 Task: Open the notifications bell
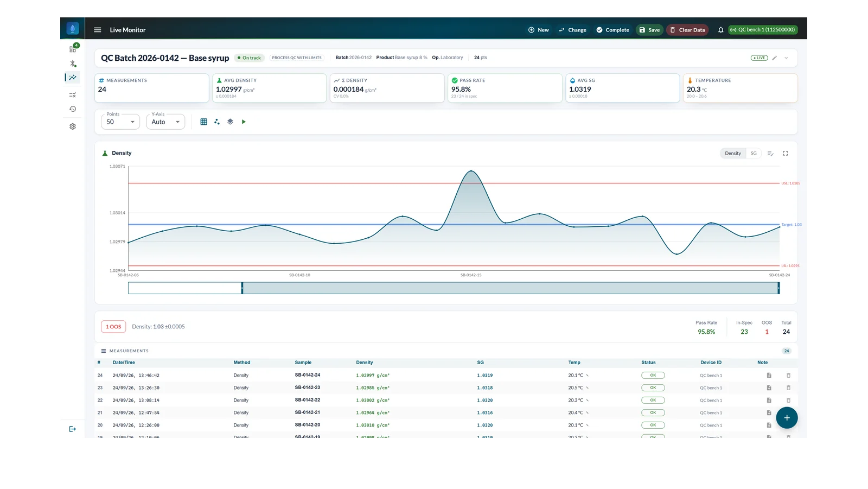720,30
